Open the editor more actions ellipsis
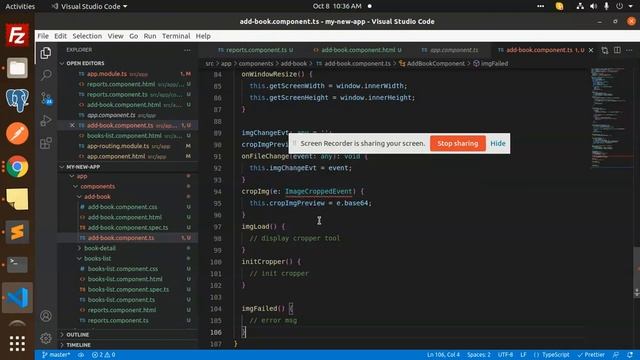 tap(629, 50)
